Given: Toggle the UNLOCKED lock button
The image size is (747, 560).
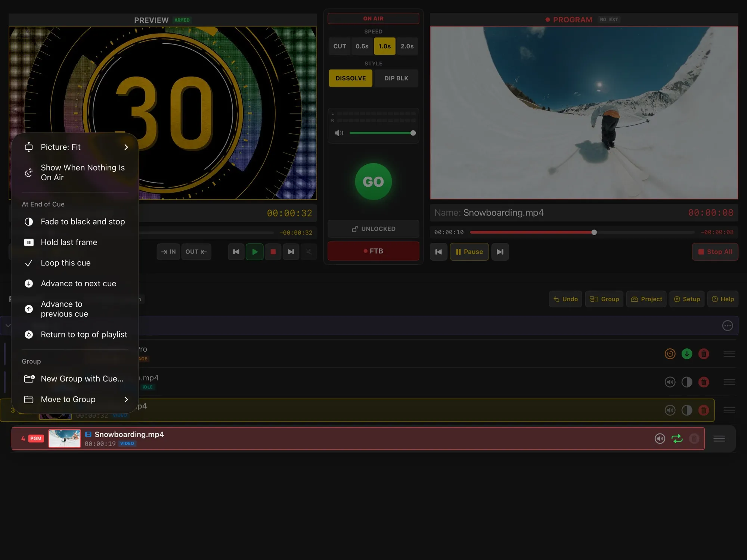Looking at the screenshot, I should 373,229.
